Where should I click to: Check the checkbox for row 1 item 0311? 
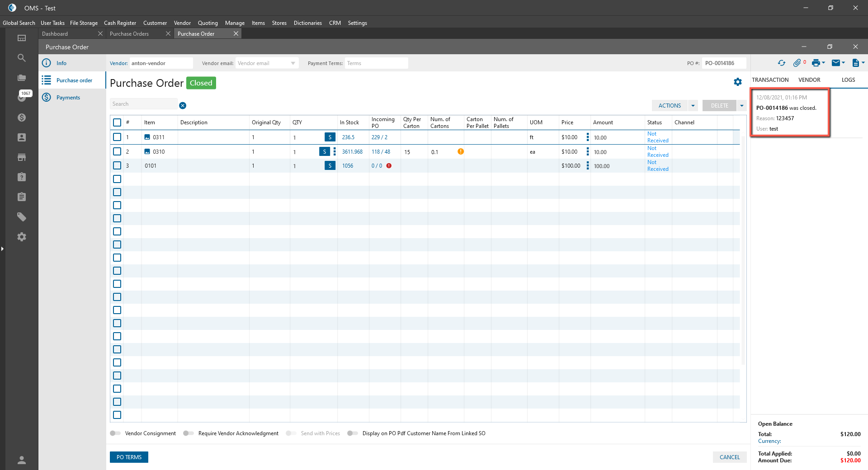[117, 137]
